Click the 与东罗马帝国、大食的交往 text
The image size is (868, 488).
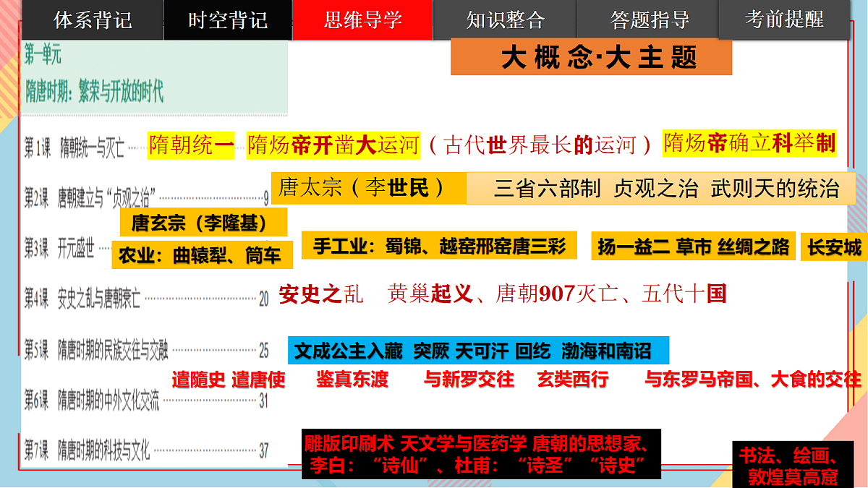point(753,380)
